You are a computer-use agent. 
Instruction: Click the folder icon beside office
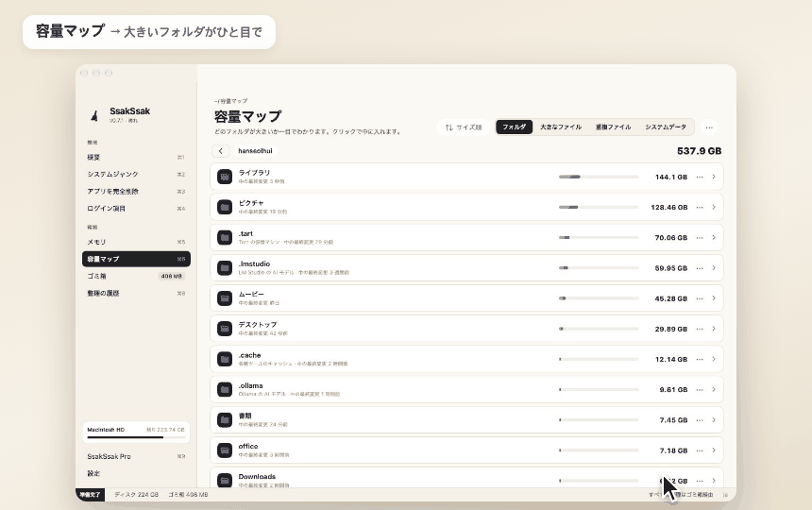click(225, 450)
